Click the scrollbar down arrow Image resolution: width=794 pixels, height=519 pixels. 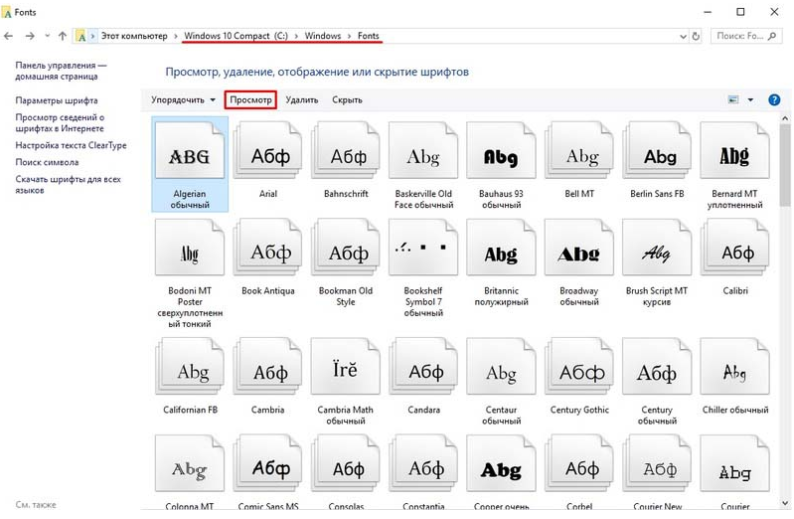(785, 503)
